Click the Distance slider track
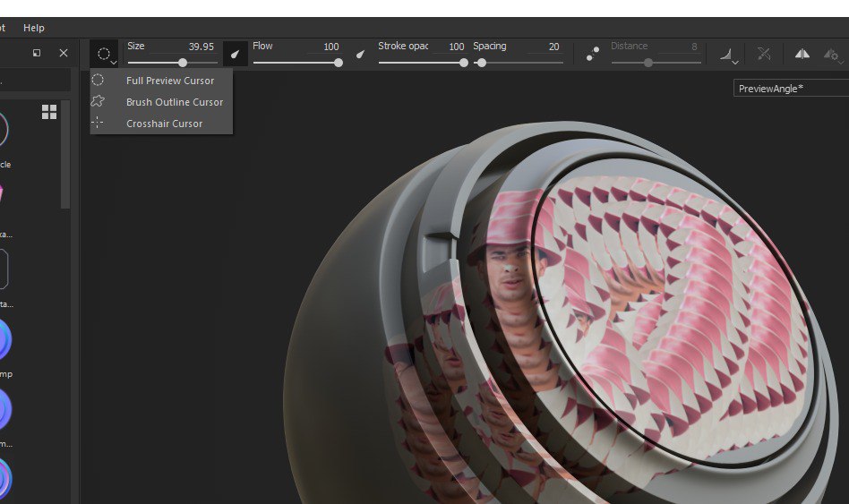This screenshot has height=504, width=849. point(656,63)
